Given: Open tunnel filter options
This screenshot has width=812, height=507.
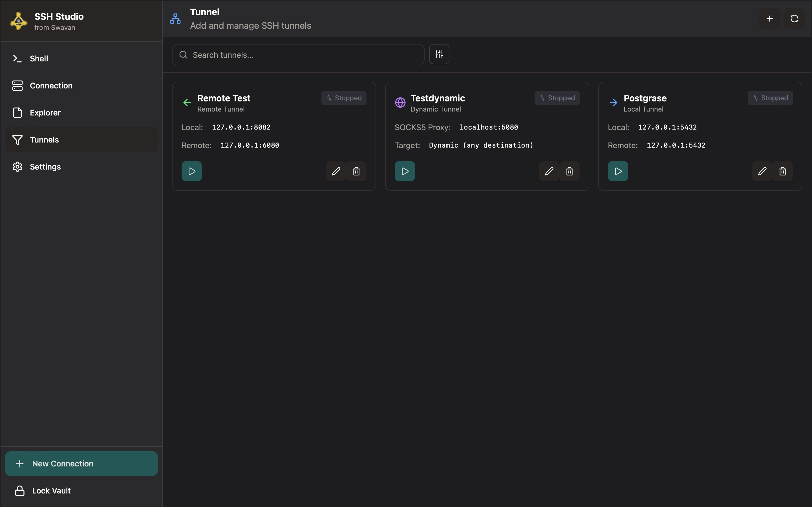Looking at the screenshot, I should click(439, 54).
